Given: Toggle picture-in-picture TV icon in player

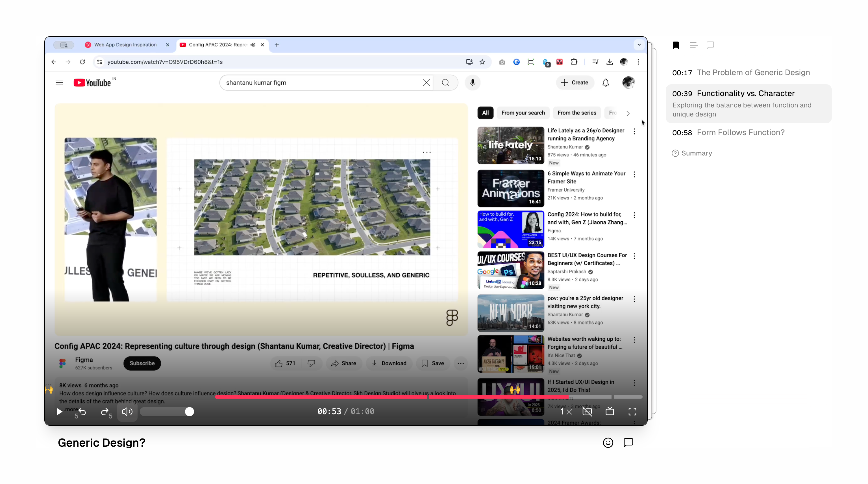Looking at the screenshot, I should [610, 411].
